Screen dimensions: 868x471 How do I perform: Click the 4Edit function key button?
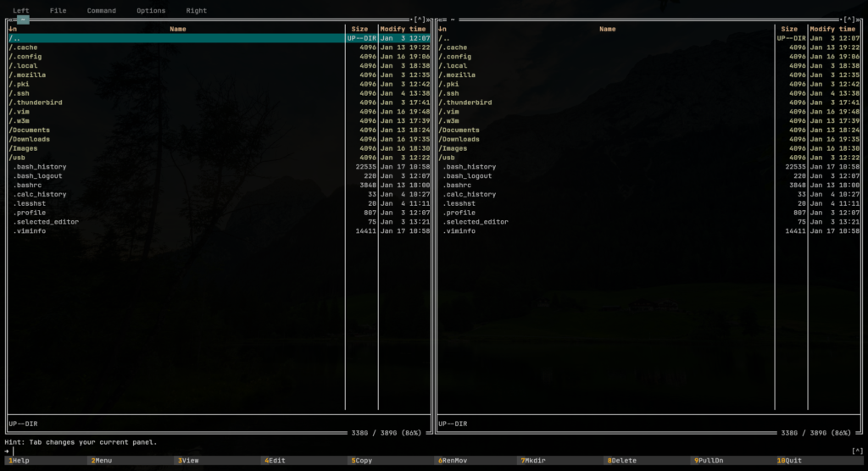tap(305, 461)
